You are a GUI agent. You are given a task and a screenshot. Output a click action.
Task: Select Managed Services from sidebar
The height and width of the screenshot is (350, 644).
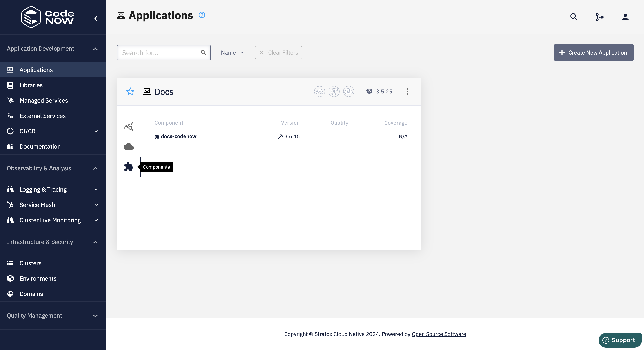43,100
